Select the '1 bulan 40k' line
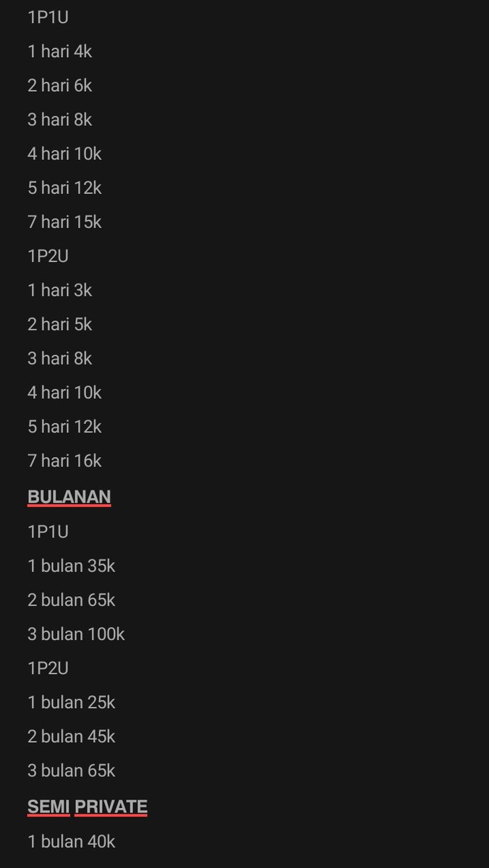 coord(72,841)
